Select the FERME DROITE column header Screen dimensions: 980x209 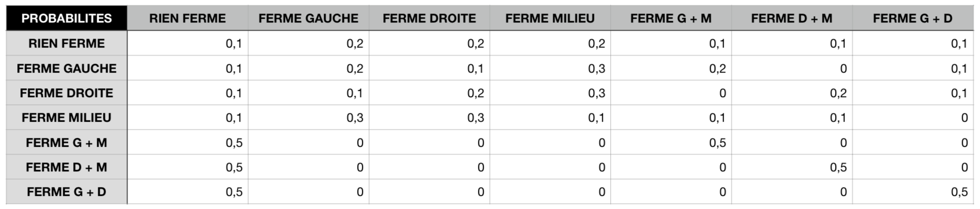click(429, 18)
